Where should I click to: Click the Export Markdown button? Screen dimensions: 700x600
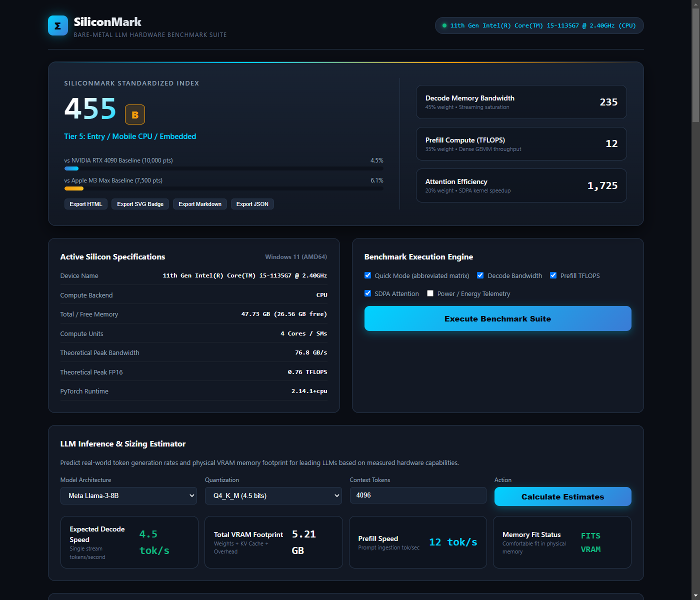click(200, 204)
